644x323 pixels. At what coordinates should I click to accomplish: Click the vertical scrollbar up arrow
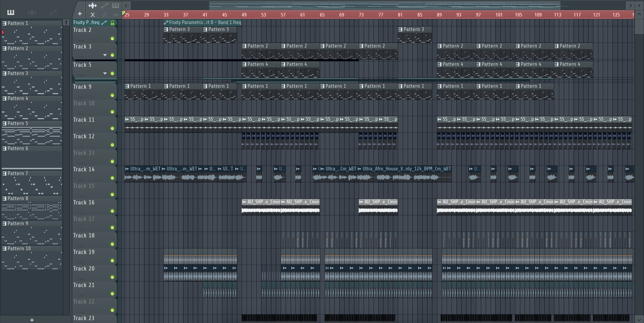click(640, 14)
